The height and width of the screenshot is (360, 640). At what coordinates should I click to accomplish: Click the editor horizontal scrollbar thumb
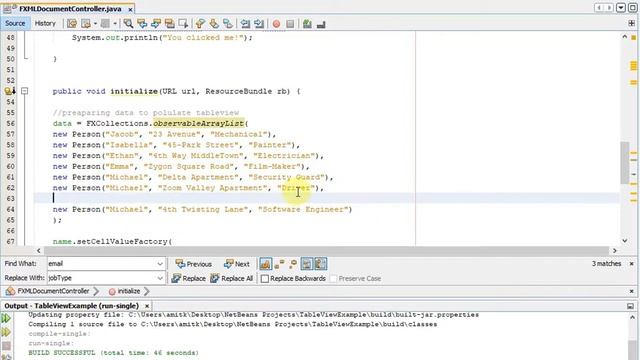[326, 251]
